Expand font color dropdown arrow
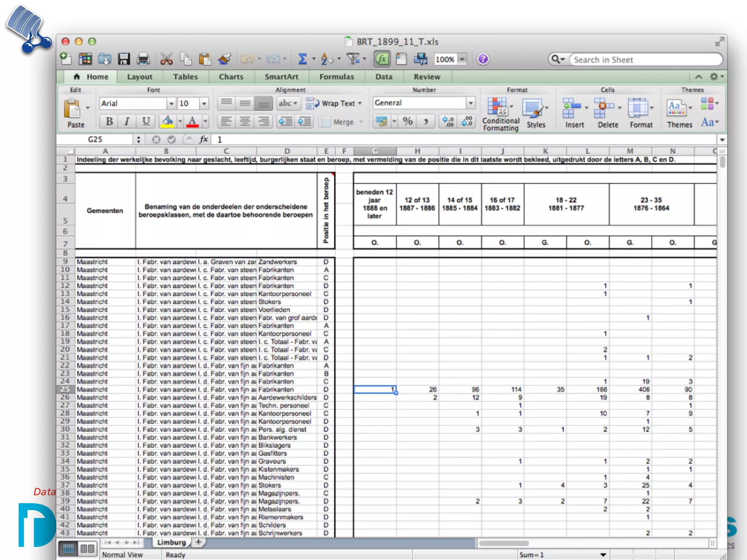Viewport: 747px width, 560px height. pos(205,121)
